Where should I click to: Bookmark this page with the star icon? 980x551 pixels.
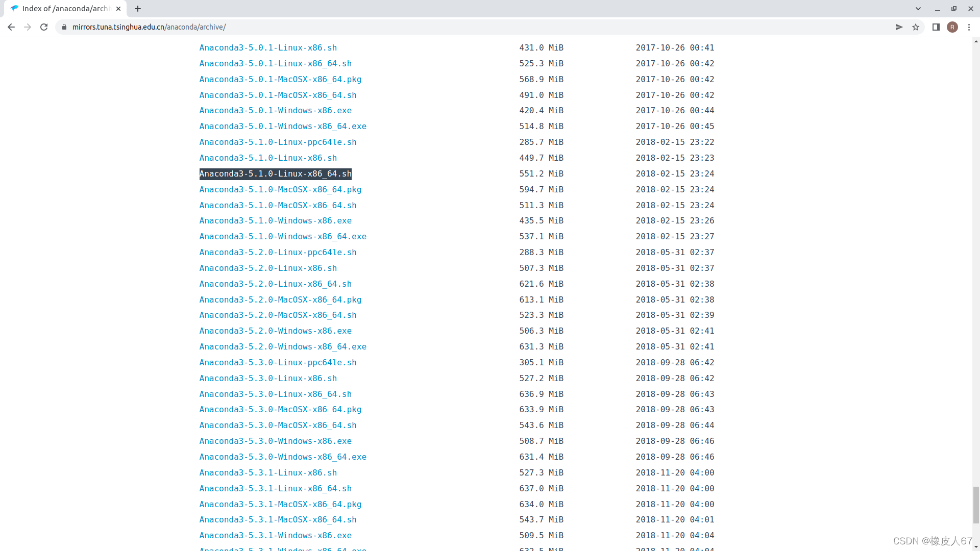coord(916,27)
